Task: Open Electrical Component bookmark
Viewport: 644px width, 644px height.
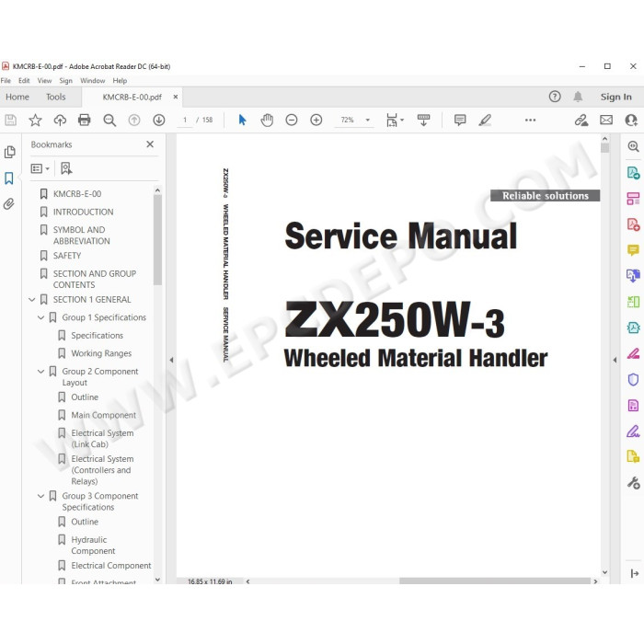Action: coord(111,566)
